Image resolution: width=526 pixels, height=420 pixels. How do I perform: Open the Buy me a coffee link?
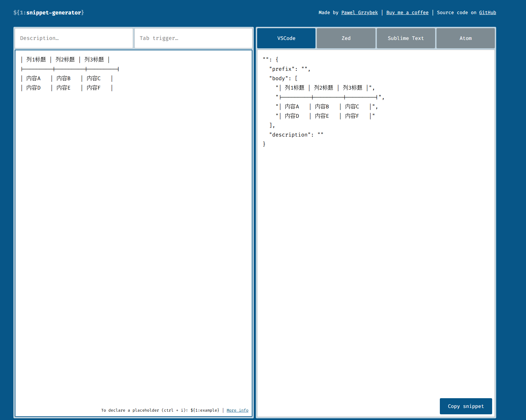click(x=407, y=12)
